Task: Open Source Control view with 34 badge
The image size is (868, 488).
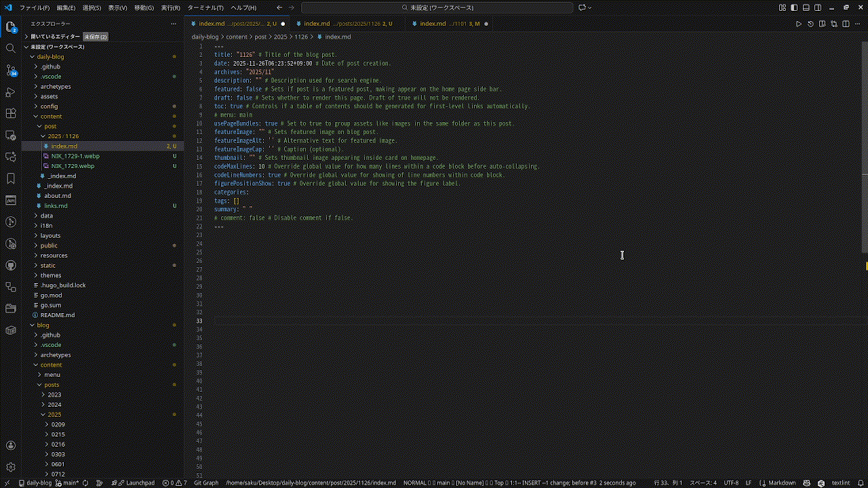Action: pos(11,70)
